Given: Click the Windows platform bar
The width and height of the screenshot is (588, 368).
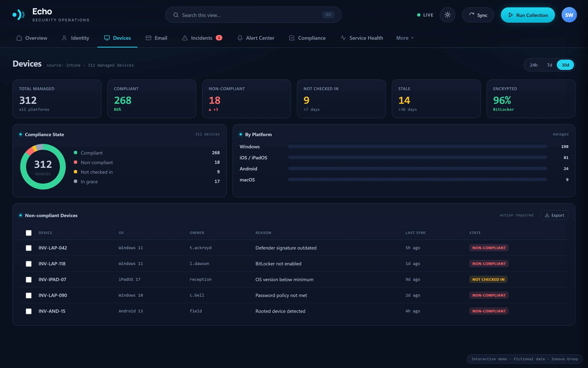Looking at the screenshot, I should pyautogui.click(x=417, y=146).
